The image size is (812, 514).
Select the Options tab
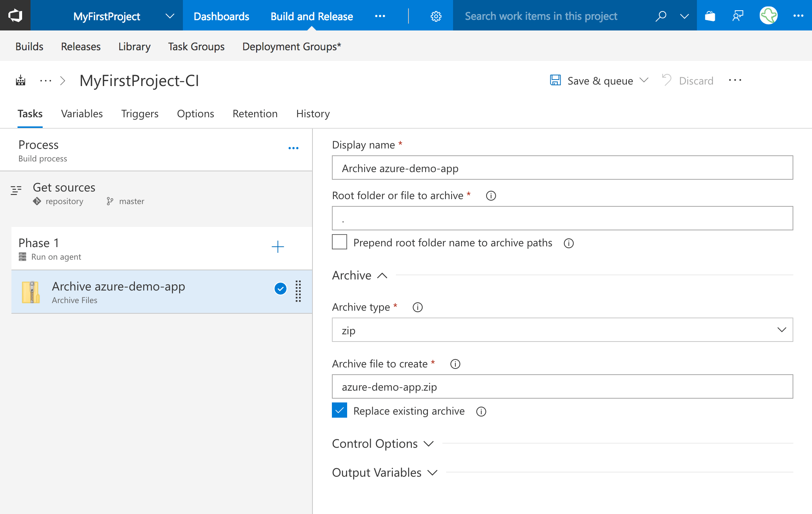coord(195,113)
